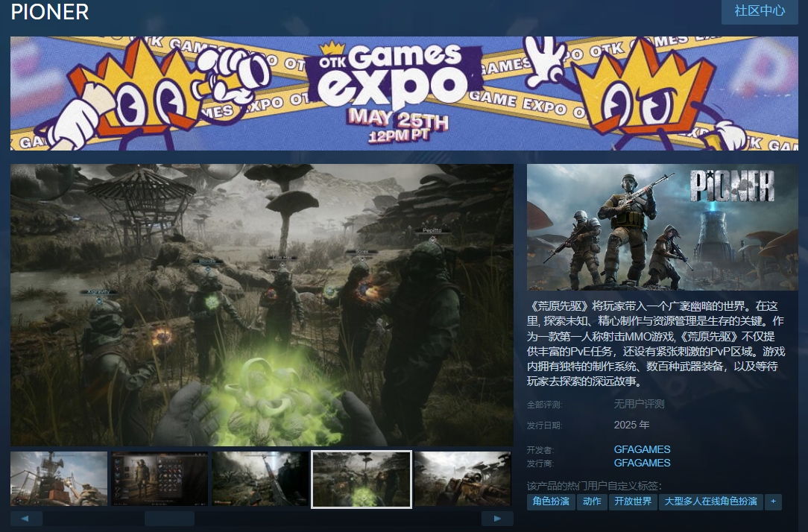Open developer GFAGAMES link

[x=642, y=449]
